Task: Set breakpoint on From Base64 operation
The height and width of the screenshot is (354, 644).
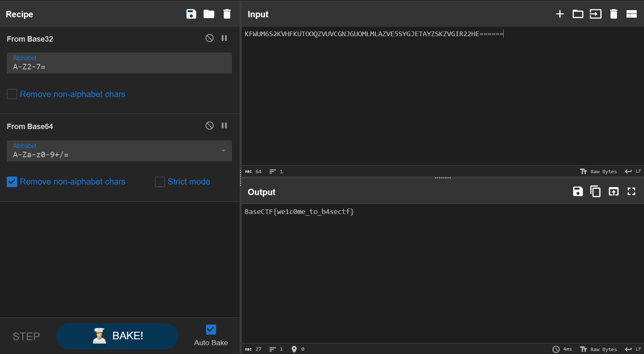Action: (224, 126)
